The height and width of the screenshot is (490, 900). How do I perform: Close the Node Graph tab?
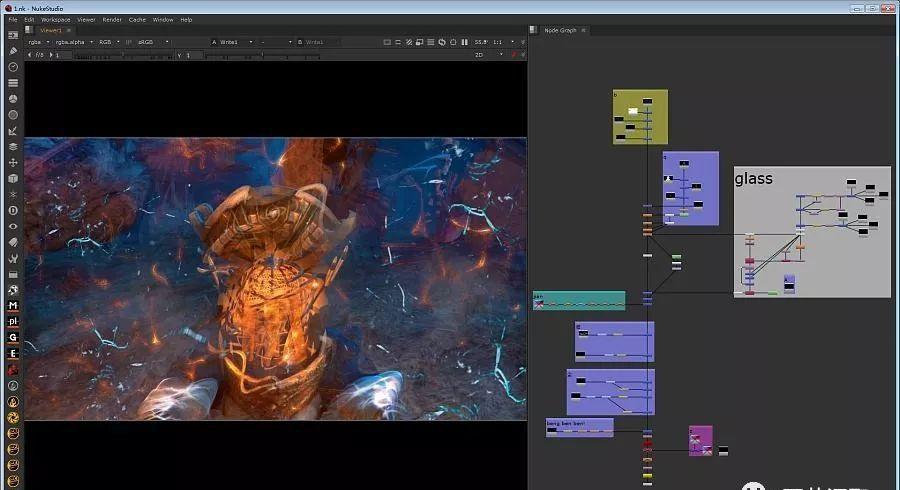tap(583, 30)
